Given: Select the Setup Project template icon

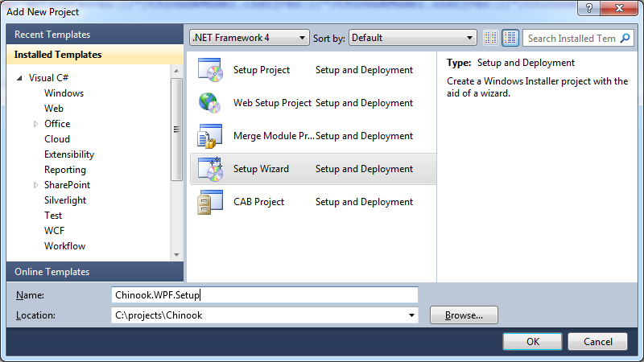Looking at the screenshot, I should point(210,70).
